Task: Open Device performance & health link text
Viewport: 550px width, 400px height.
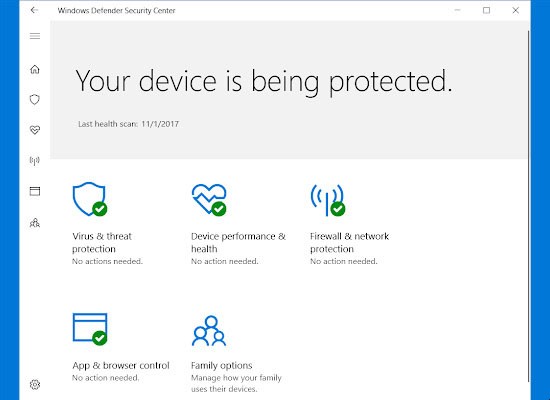Action: [239, 242]
